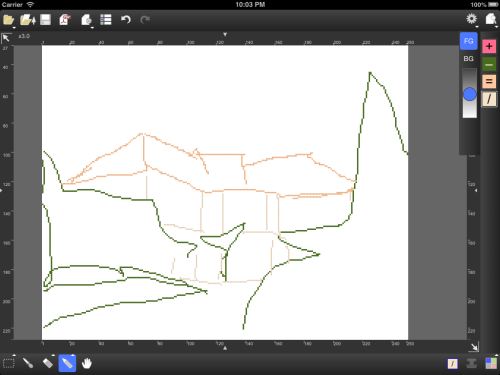
Task: Open the list view icon in toolbar
Action: (106, 20)
